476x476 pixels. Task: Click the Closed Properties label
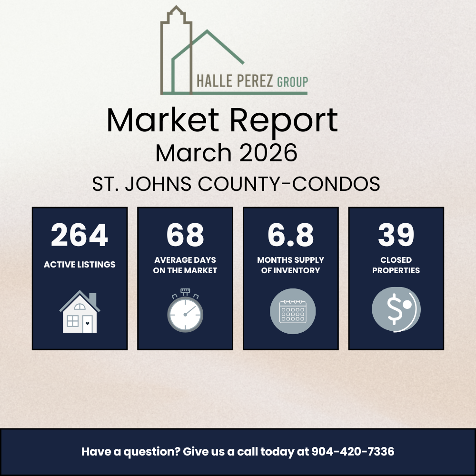(396, 265)
